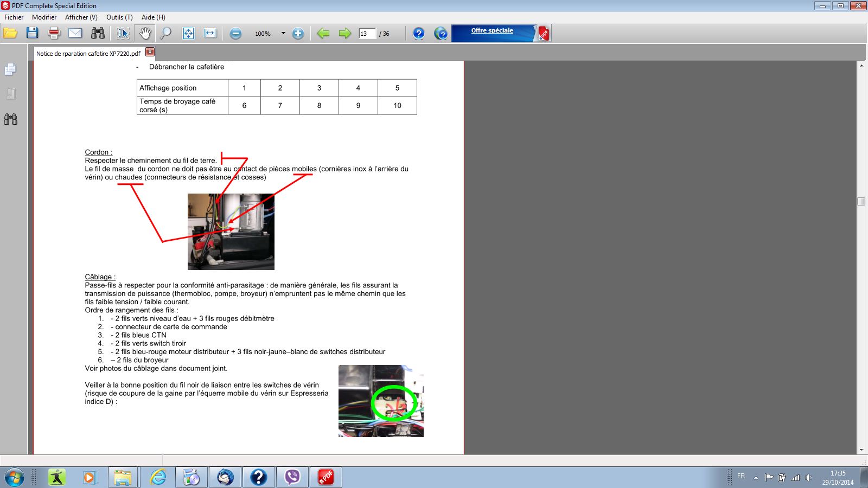
Task: Select the Notice de rparation cafetire XP7220.pdf tab
Action: pos(88,54)
